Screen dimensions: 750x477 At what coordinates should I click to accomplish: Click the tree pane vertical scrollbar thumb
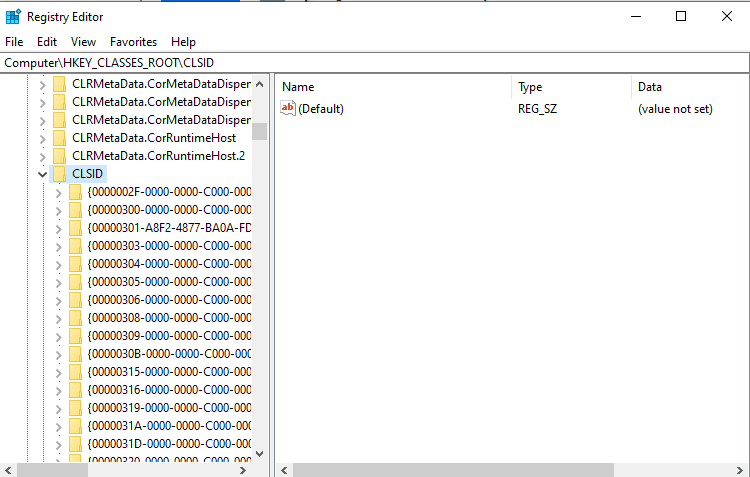(x=260, y=132)
